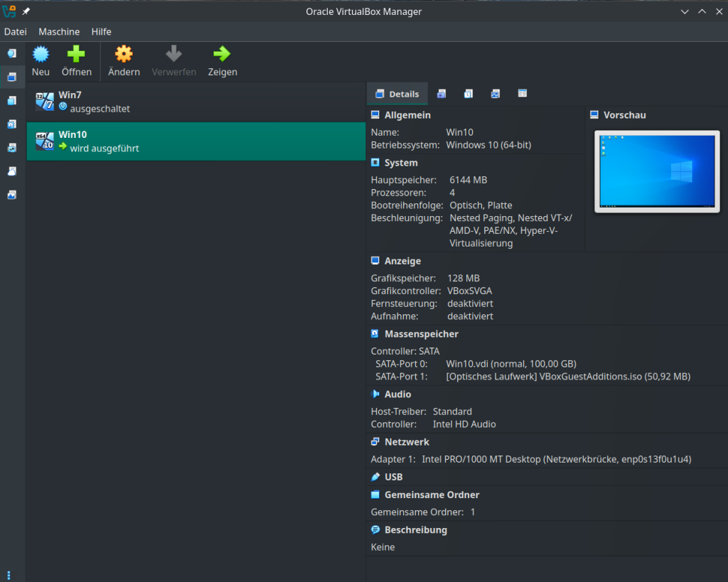The width and height of the screenshot is (728, 582).
Task: Open the Activities overview sidebar icon
Action: point(11,195)
